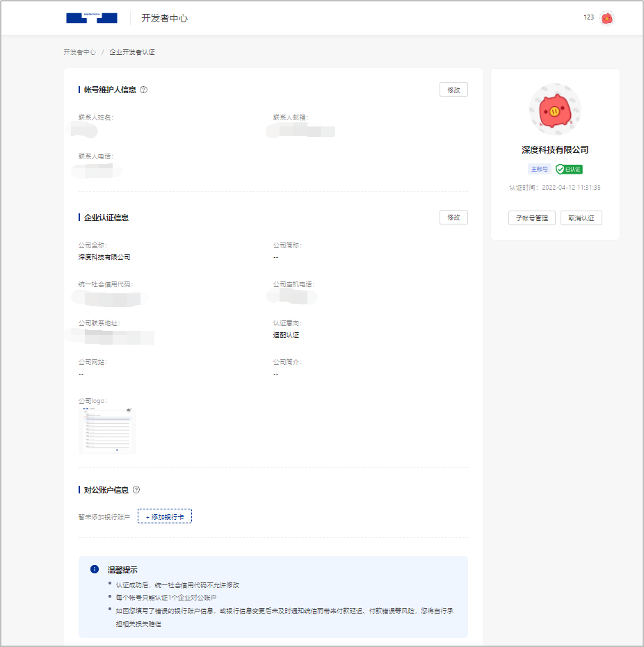Click the large pig avatar in profile card
This screenshot has height=647, width=644.
pos(555,110)
